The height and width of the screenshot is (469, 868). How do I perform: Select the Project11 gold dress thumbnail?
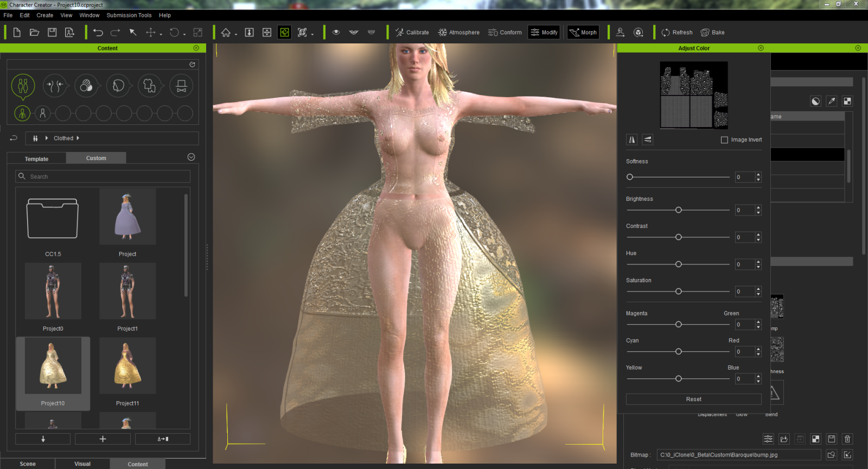[x=127, y=366]
